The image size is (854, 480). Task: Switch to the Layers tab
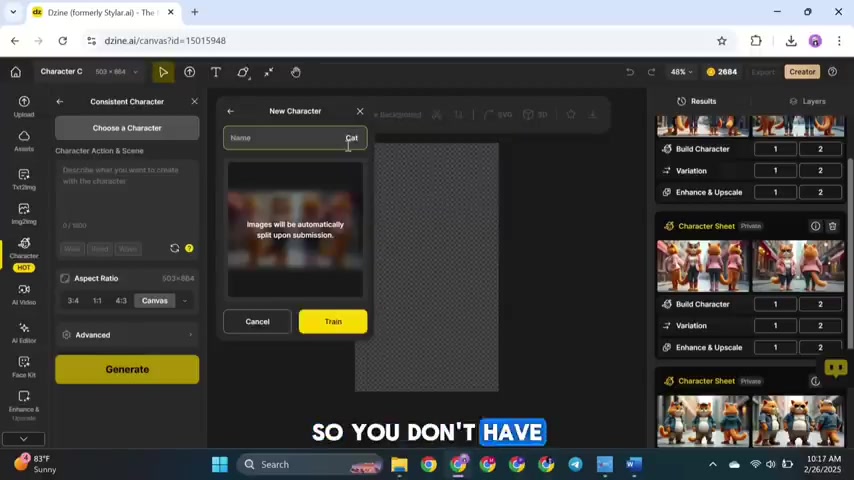[807, 101]
